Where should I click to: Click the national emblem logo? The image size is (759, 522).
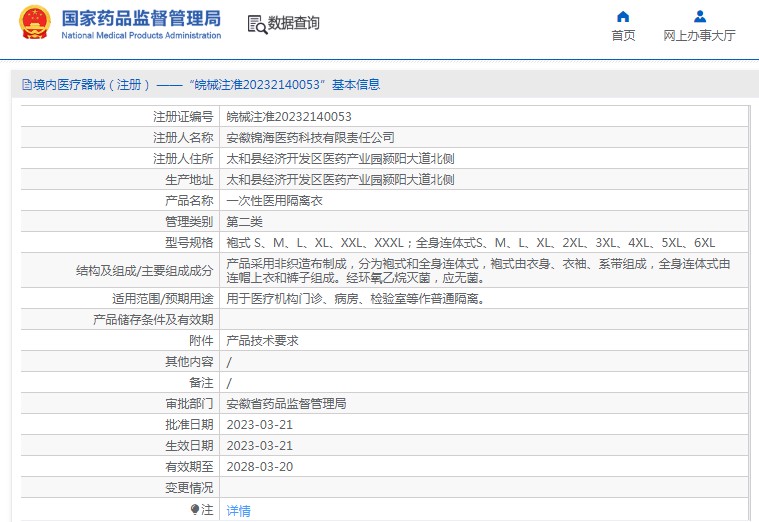point(34,23)
